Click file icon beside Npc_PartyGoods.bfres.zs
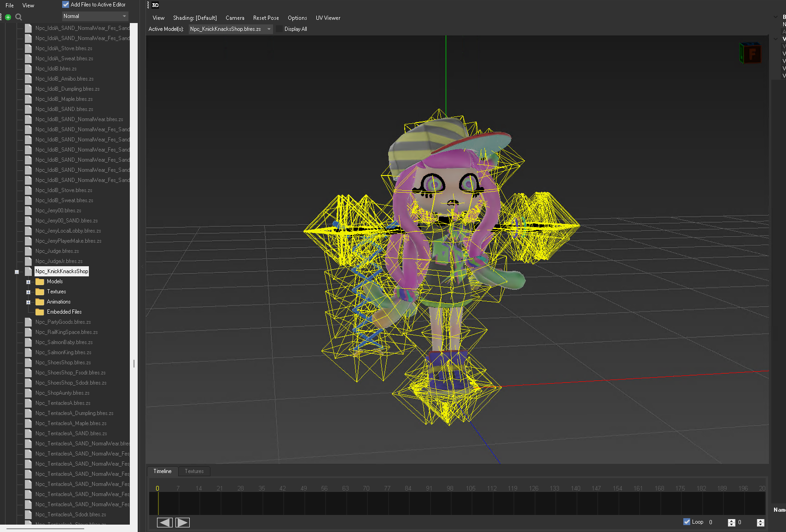The image size is (786, 532). tap(28, 322)
